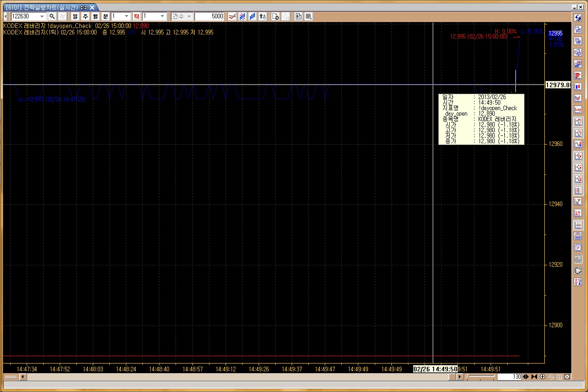
Task: Click the 월 (monthly) period button
Action: [96, 17]
